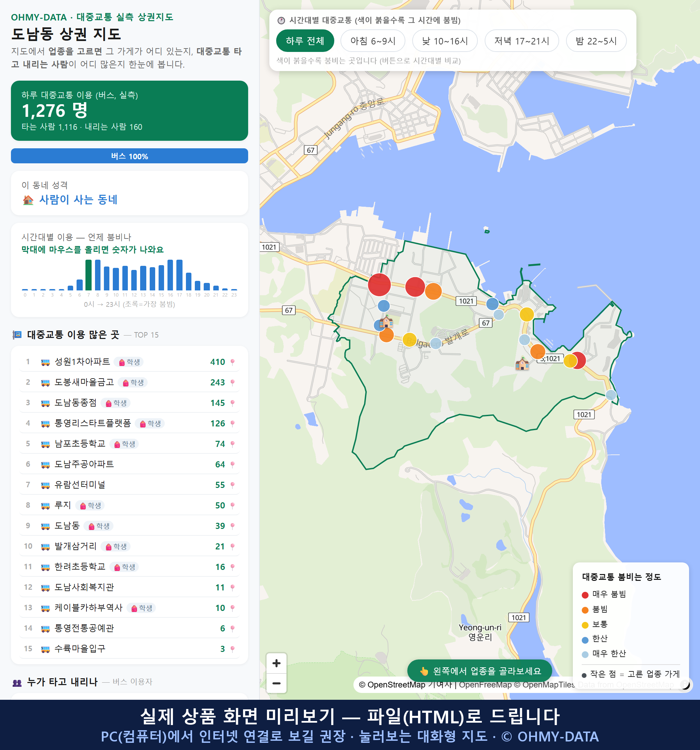
Task: Select the 도봉새마을금고 stop name
Action: (x=84, y=382)
